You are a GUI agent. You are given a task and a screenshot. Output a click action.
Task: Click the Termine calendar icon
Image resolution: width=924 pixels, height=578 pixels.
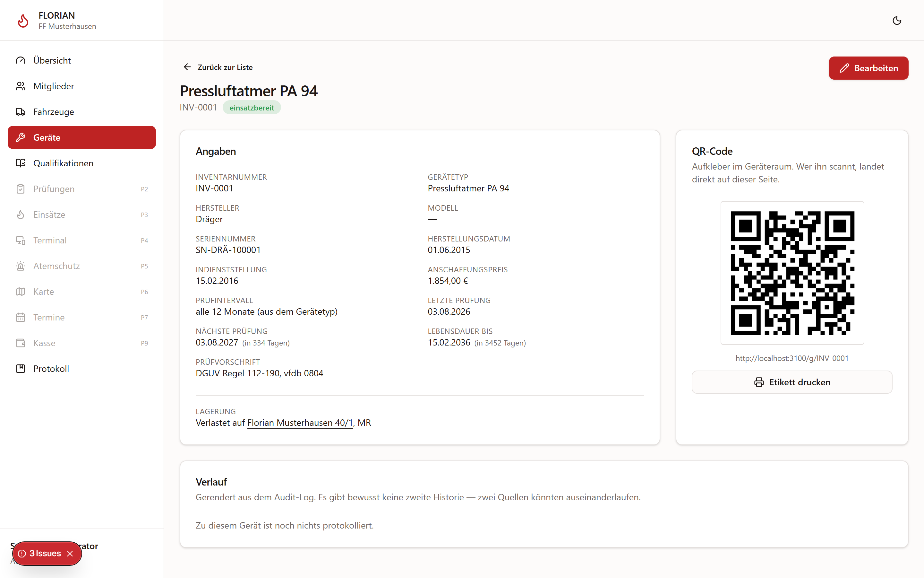pyautogui.click(x=21, y=317)
